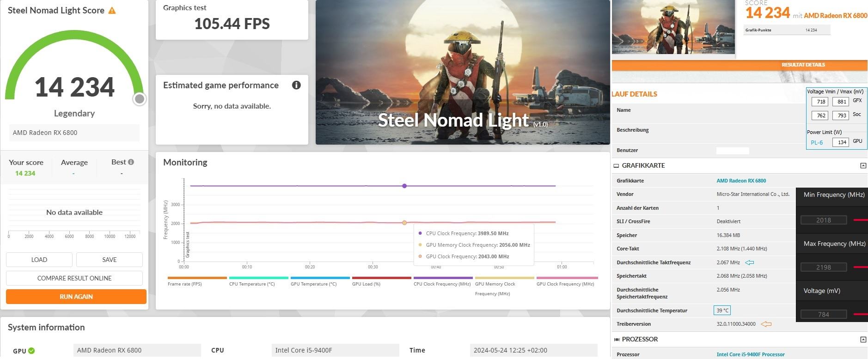Click COMPARE RESULT ONLINE button
Viewport: 868px width, 359px height.
(x=74, y=278)
